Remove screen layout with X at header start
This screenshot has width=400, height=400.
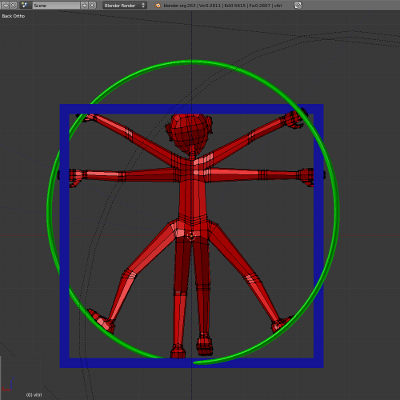point(13,5)
